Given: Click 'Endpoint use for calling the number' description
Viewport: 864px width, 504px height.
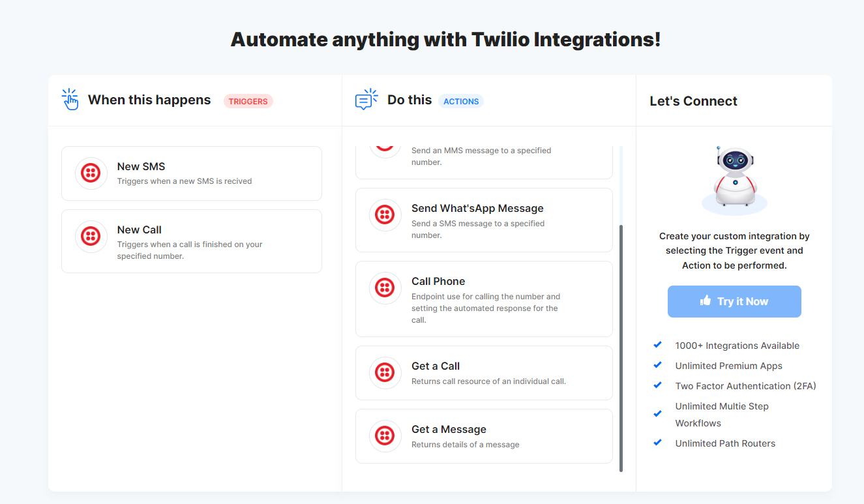Looking at the screenshot, I should click(486, 308).
